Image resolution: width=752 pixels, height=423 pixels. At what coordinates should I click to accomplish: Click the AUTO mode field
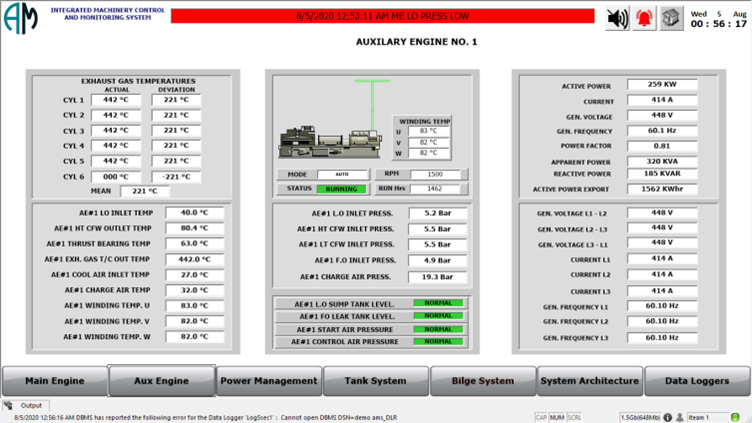(341, 174)
